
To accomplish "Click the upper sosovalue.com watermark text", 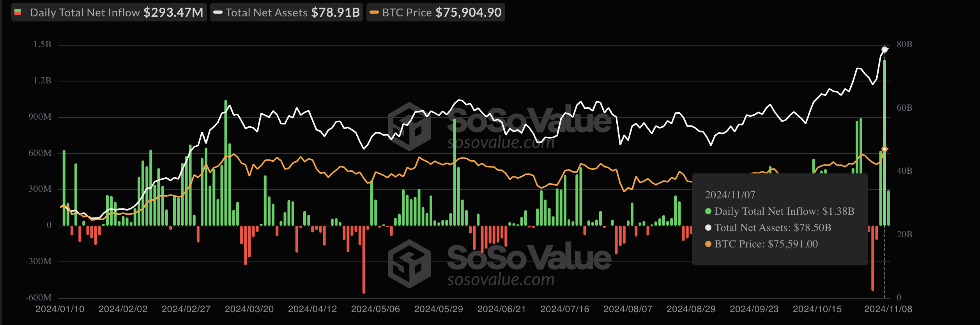I will [501, 143].
